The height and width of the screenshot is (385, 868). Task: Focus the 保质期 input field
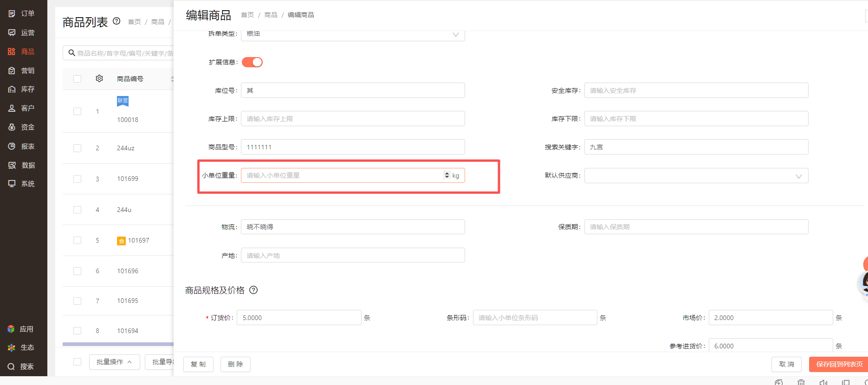(x=696, y=227)
